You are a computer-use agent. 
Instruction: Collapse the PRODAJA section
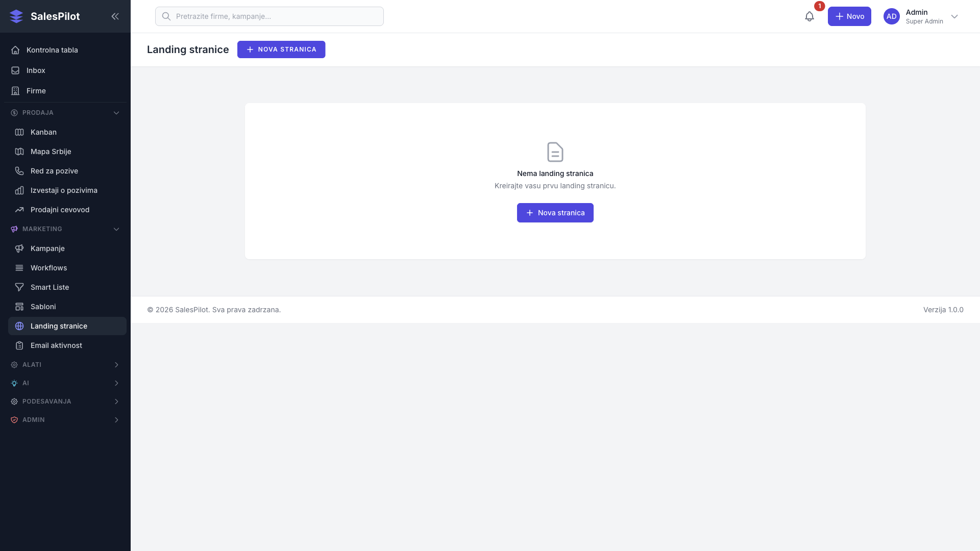point(116,113)
